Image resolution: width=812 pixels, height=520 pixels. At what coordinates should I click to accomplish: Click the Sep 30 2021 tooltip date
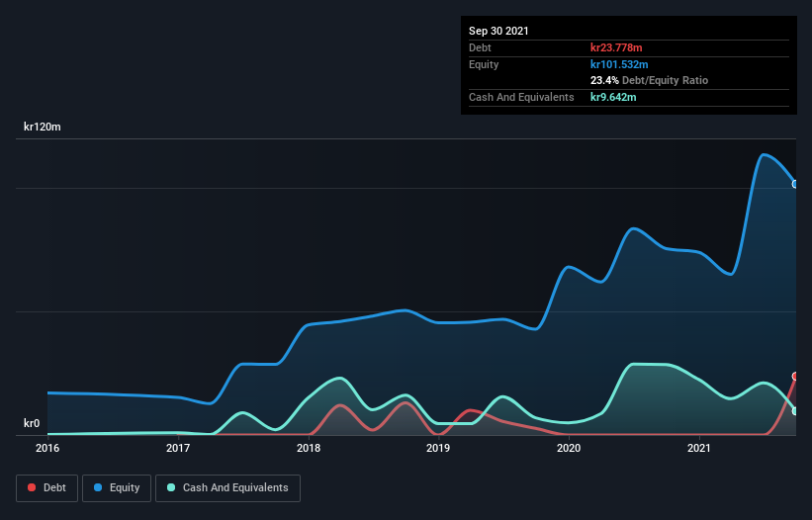[498, 31]
